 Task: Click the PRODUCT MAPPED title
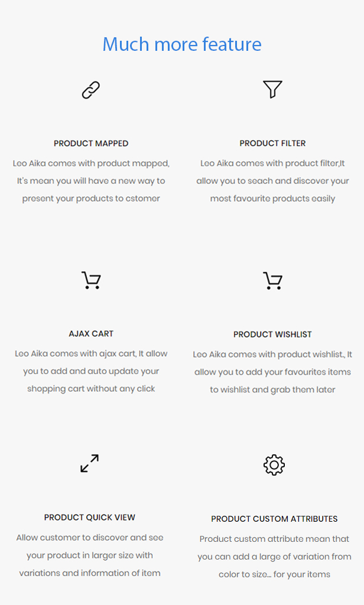(91, 144)
